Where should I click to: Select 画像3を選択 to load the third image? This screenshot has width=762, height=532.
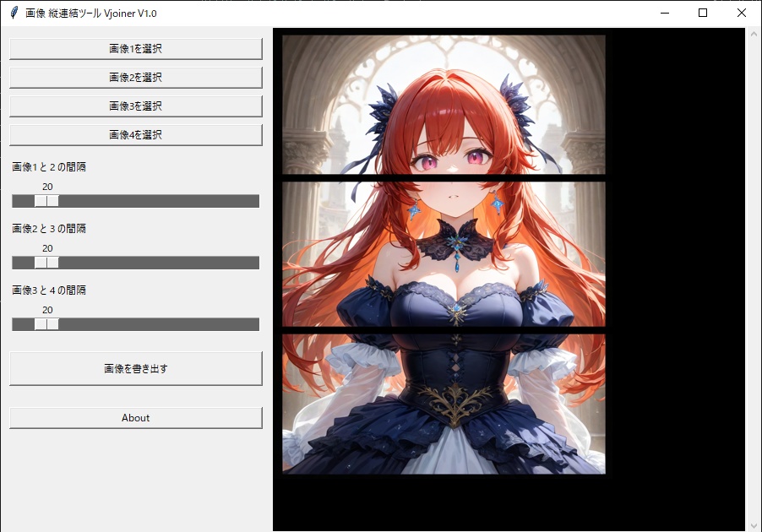coord(135,106)
